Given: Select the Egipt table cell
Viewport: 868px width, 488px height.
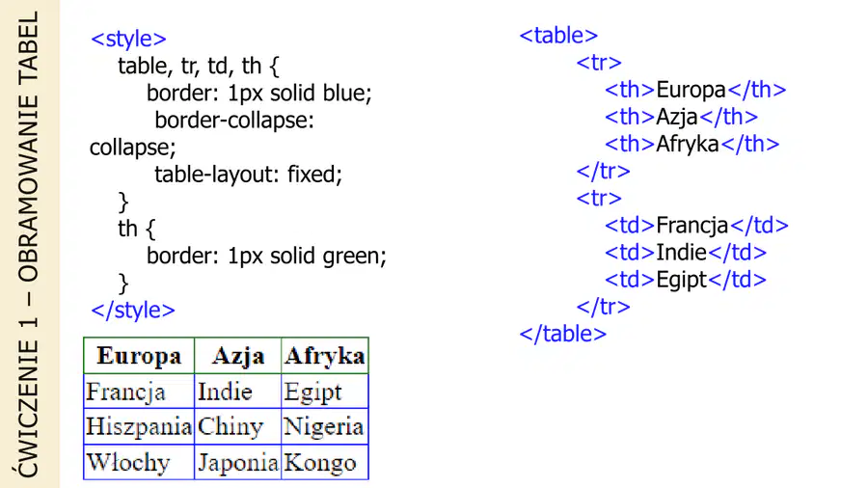Looking at the screenshot, I should [x=325, y=392].
